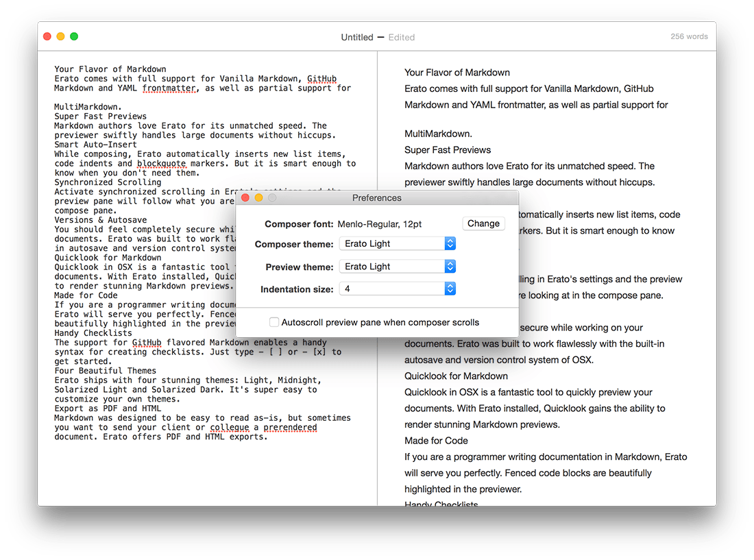This screenshot has height=560, width=754.
Task: Click 'Super Fast Previews' in preview pane
Action: 448,150
